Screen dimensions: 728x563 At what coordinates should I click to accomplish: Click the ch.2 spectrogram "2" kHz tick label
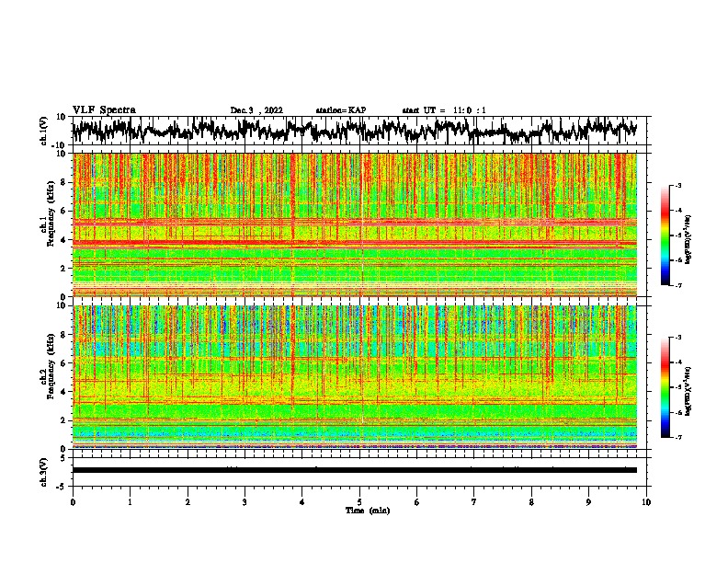pyautogui.click(x=63, y=420)
